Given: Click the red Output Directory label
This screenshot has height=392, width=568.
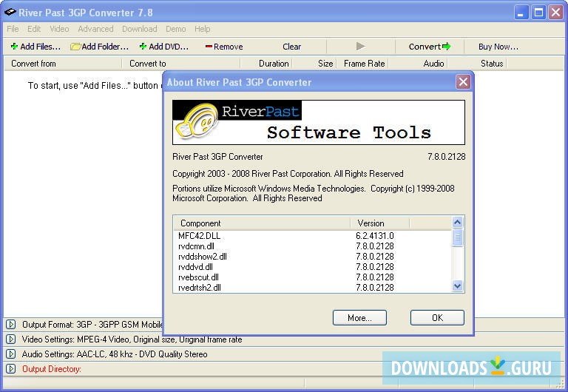Looking at the screenshot, I should coord(52,369).
